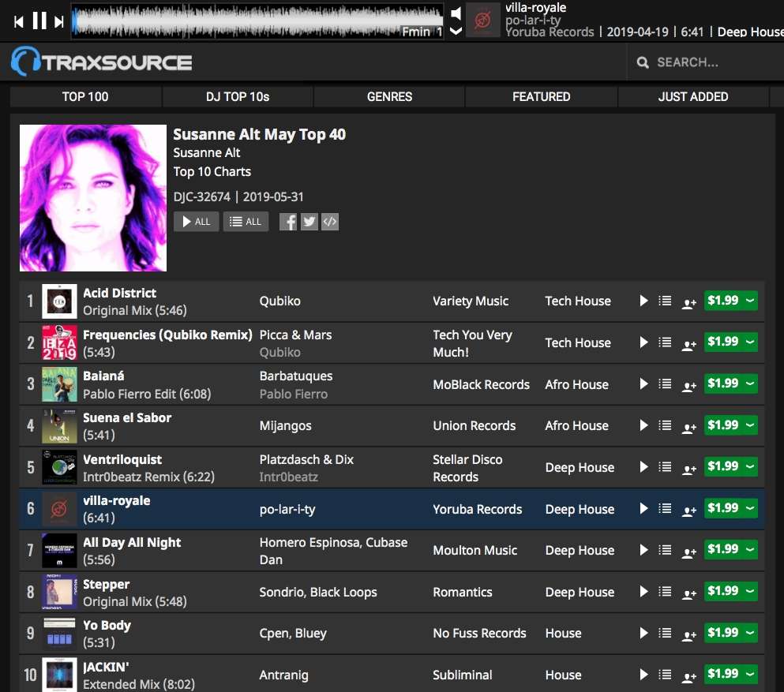Open price dropdown for All Day All Night
Viewport: 784px width, 692px height.
pyautogui.click(x=750, y=550)
